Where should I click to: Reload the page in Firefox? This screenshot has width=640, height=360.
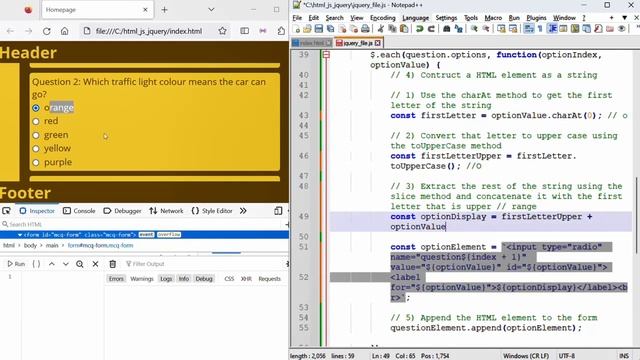pyautogui.click(x=47, y=31)
